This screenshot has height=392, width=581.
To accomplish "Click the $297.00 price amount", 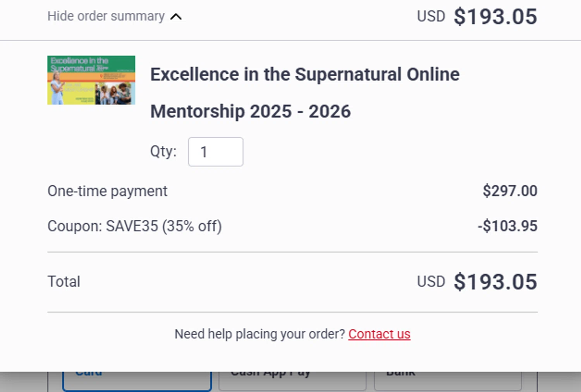I will (510, 191).
